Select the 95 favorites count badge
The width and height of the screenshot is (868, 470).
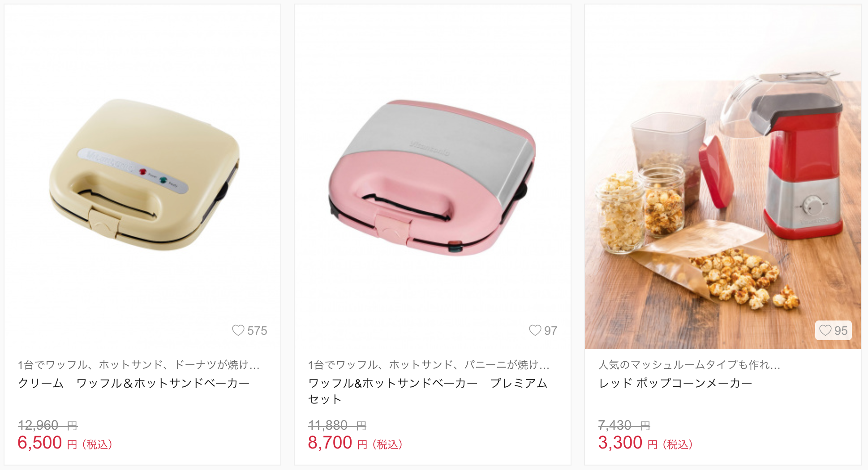(x=834, y=330)
